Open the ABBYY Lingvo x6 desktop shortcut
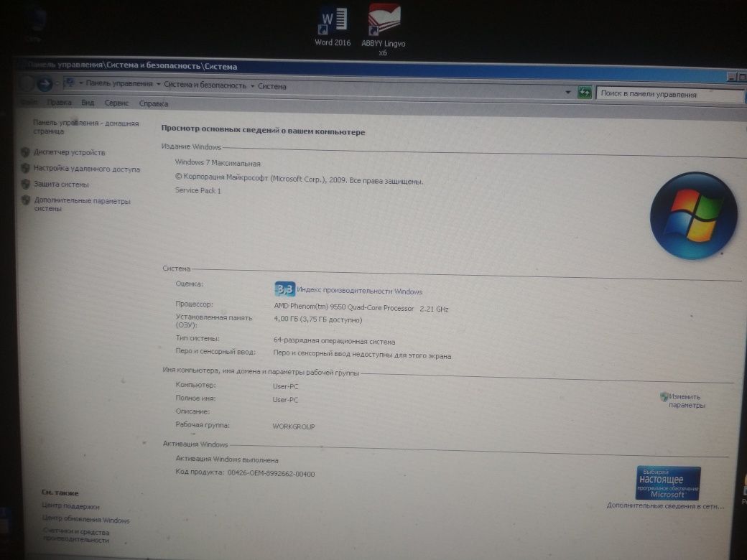747x560 pixels. coord(384,29)
